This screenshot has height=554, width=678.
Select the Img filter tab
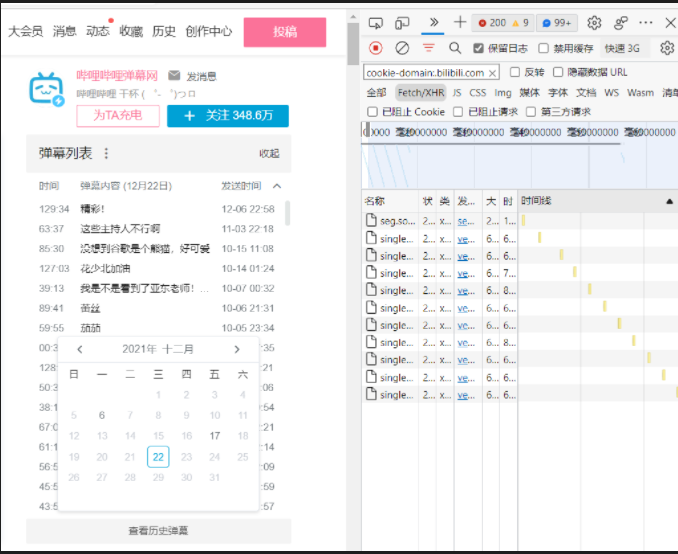pyautogui.click(x=502, y=93)
